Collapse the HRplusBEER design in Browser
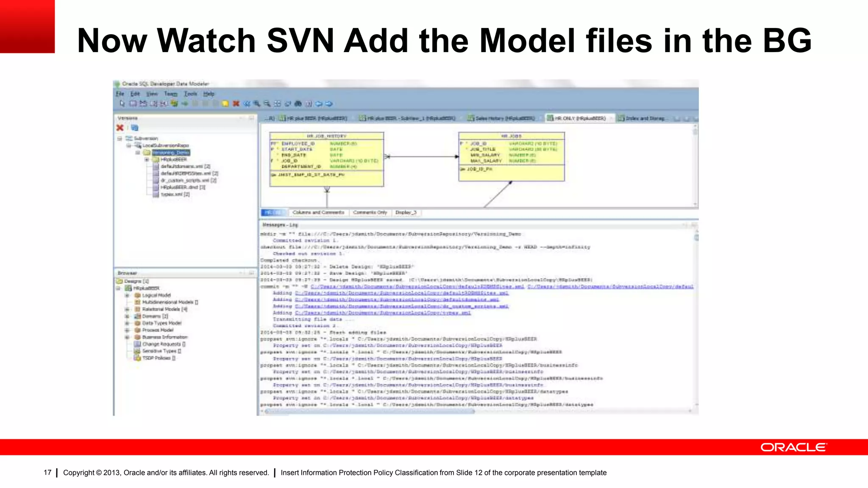 click(x=118, y=288)
